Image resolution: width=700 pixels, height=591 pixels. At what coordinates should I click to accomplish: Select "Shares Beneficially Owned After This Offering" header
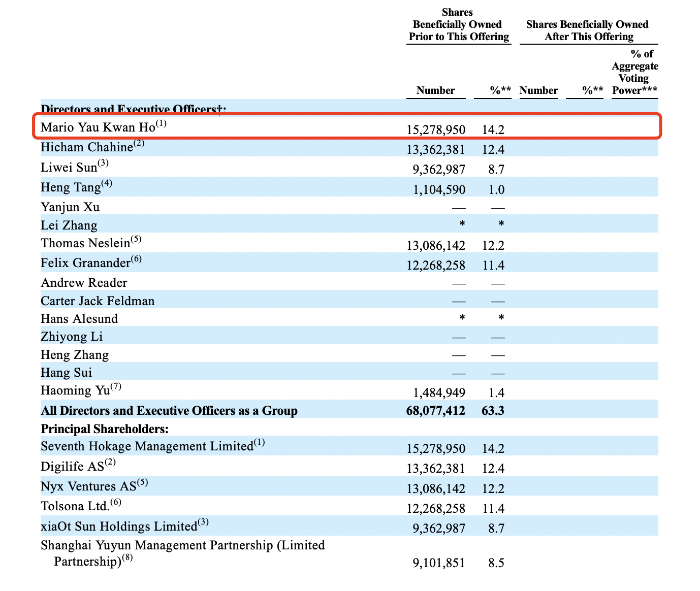pyautogui.click(x=588, y=30)
